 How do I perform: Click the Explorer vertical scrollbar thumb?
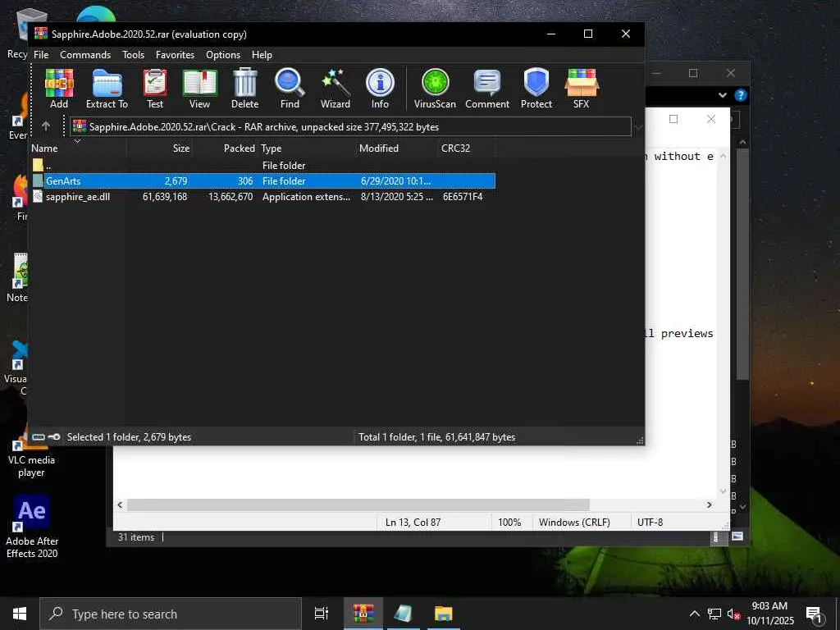(x=742, y=265)
